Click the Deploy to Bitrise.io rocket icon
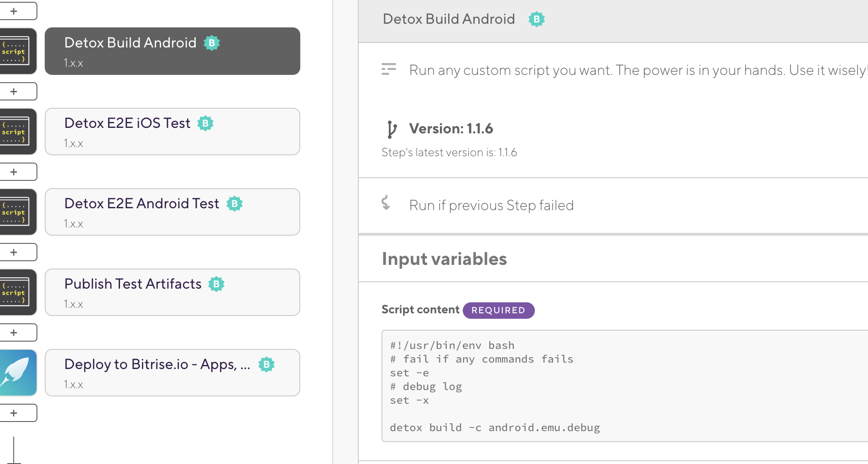The width and height of the screenshot is (868, 464). tap(17, 373)
